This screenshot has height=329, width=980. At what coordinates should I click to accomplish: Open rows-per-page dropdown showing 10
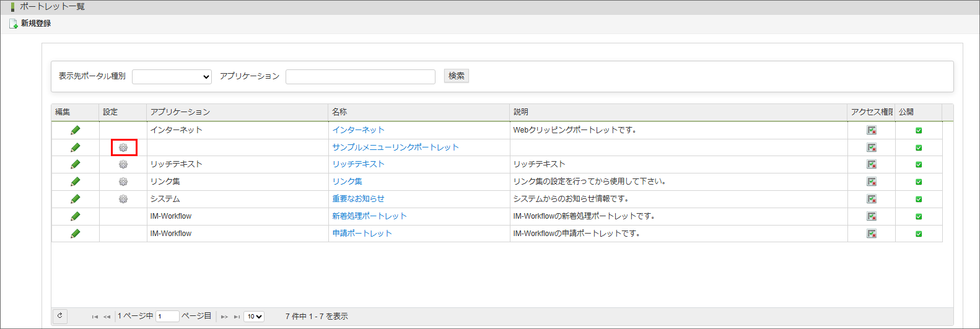pyautogui.click(x=254, y=317)
